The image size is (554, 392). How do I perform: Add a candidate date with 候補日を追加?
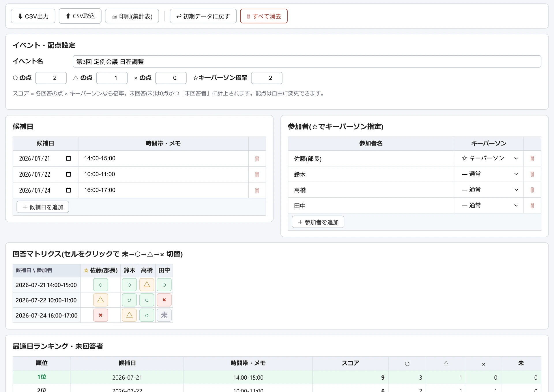43,207
